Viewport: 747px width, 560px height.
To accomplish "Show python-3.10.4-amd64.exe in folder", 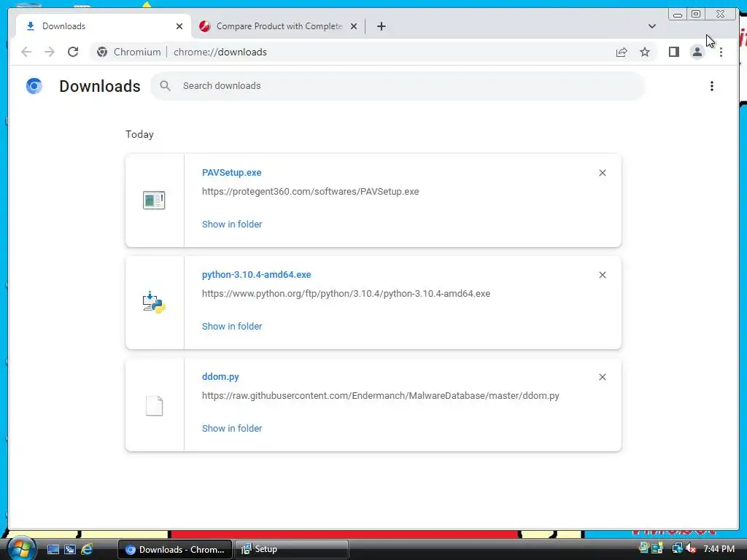I will click(x=232, y=326).
